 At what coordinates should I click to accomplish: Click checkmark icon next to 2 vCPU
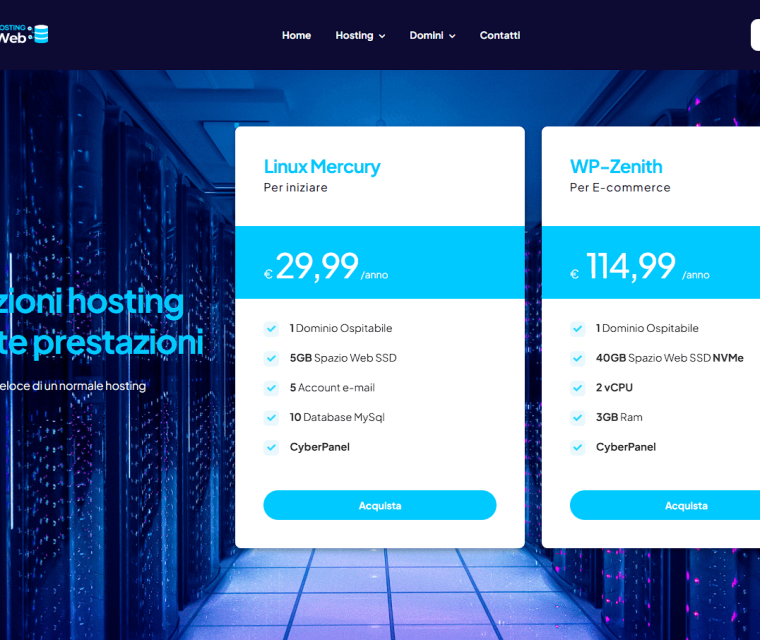[x=577, y=388]
